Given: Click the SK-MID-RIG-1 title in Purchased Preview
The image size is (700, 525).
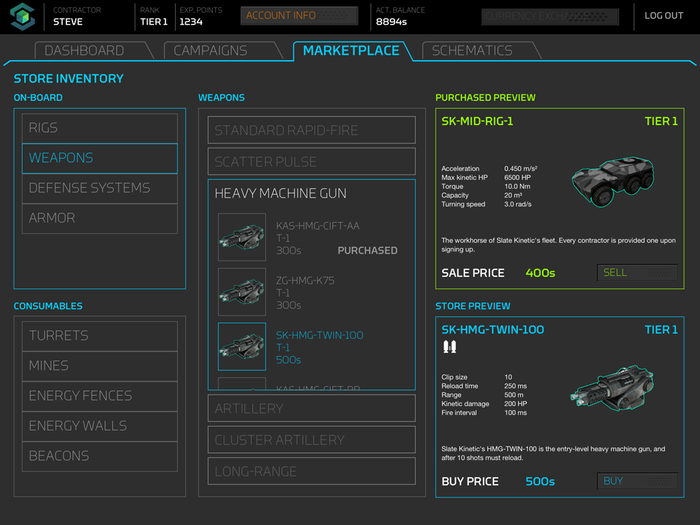Looking at the screenshot, I should point(477,121).
